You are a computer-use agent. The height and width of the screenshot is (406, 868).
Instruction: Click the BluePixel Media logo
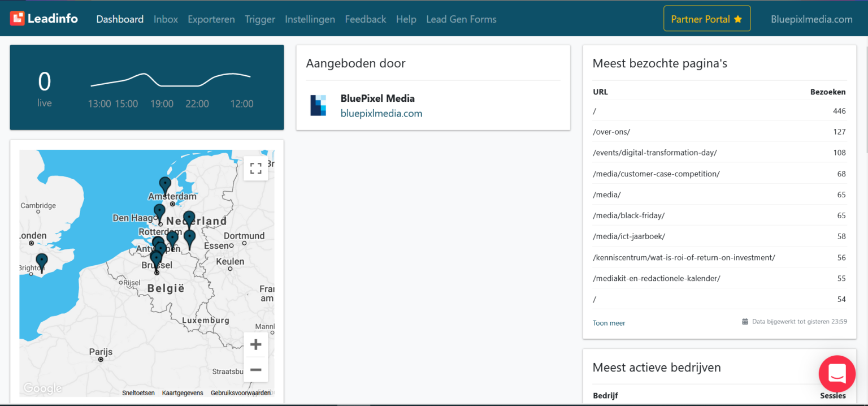click(319, 106)
